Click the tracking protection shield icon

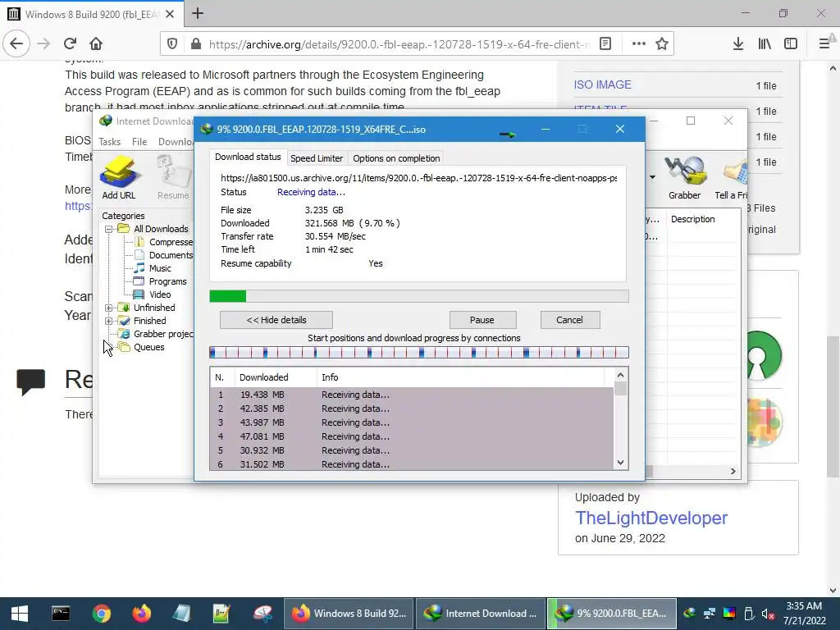(x=172, y=44)
